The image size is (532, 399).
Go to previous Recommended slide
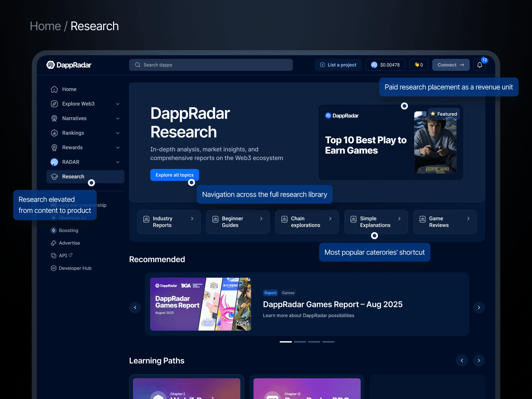[x=135, y=308]
